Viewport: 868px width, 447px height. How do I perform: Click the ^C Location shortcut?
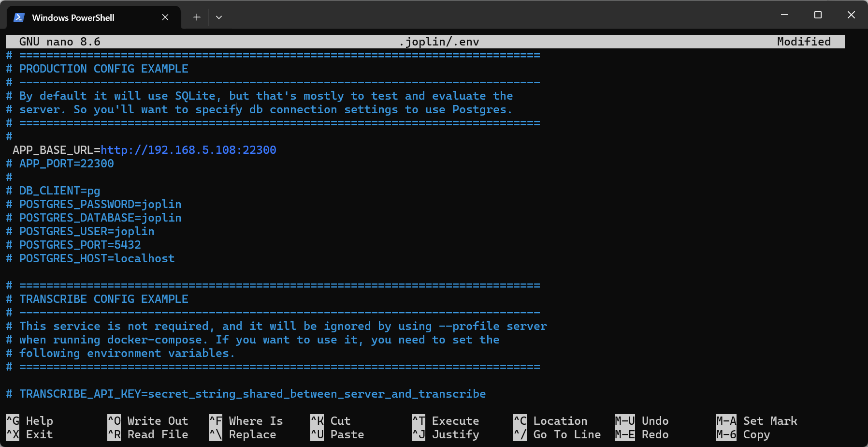click(x=550, y=421)
